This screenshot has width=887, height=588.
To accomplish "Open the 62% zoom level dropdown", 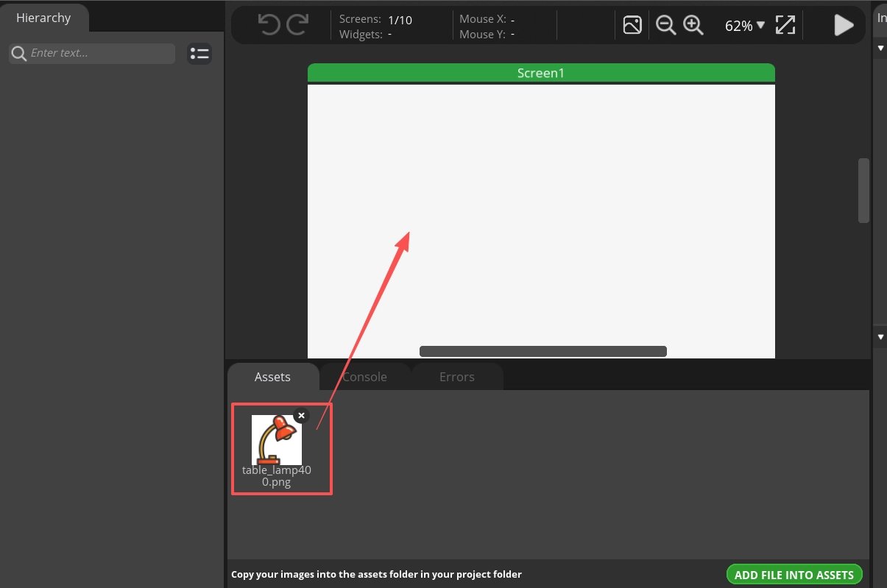I will (x=744, y=26).
